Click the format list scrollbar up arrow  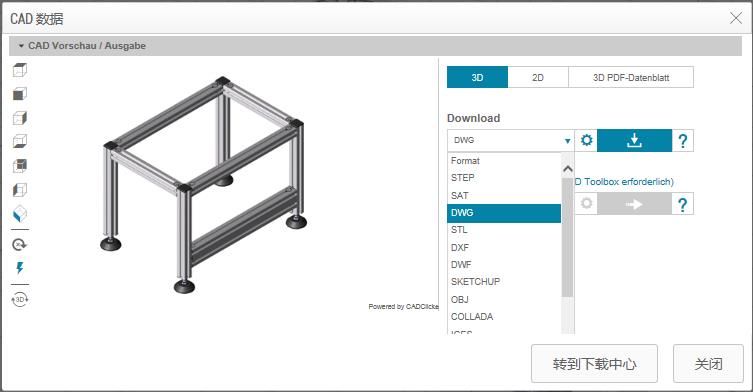(x=568, y=169)
